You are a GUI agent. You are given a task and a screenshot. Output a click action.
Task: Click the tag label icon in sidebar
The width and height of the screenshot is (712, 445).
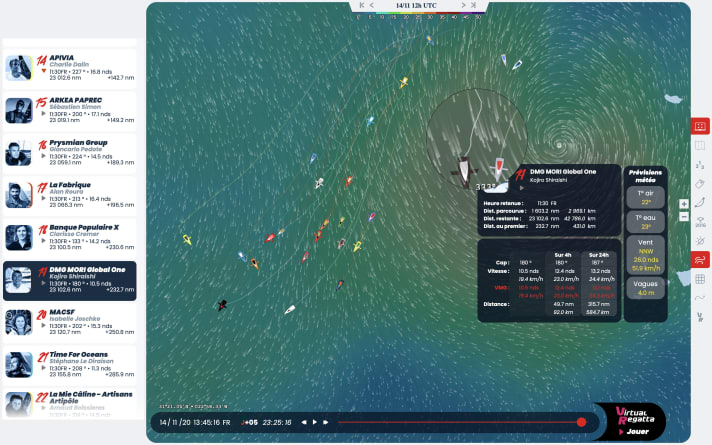tap(700, 184)
